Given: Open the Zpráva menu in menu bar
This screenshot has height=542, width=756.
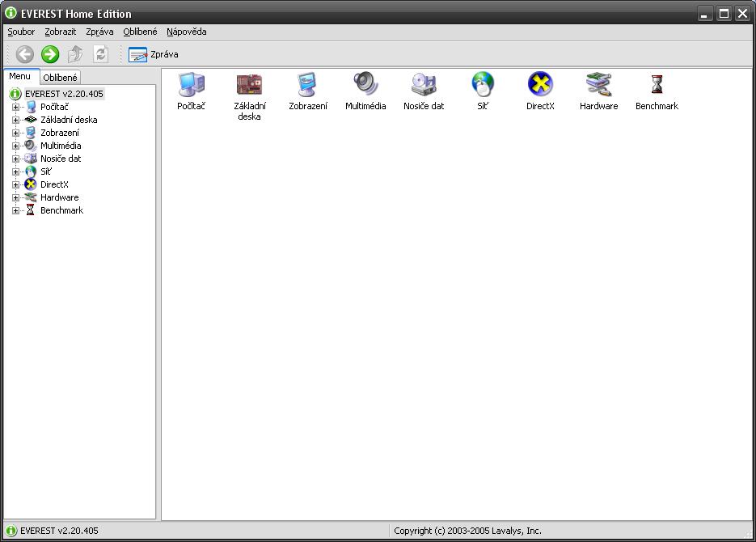Looking at the screenshot, I should tap(99, 32).
